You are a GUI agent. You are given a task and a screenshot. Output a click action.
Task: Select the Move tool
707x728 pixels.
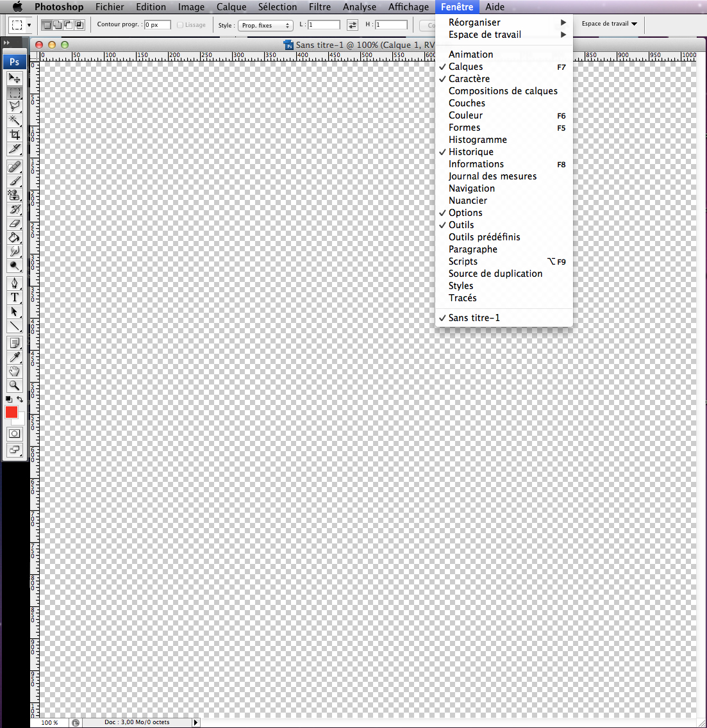pyautogui.click(x=14, y=78)
